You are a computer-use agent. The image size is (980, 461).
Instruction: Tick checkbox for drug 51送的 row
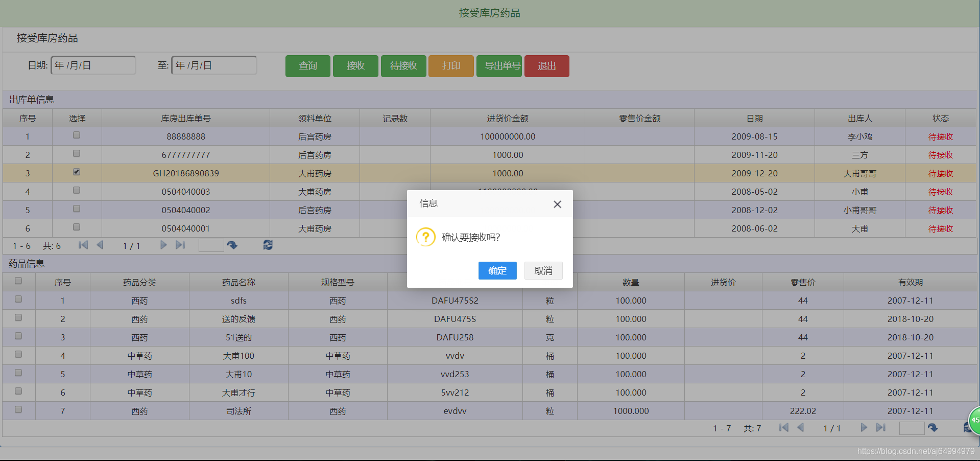tap(18, 336)
